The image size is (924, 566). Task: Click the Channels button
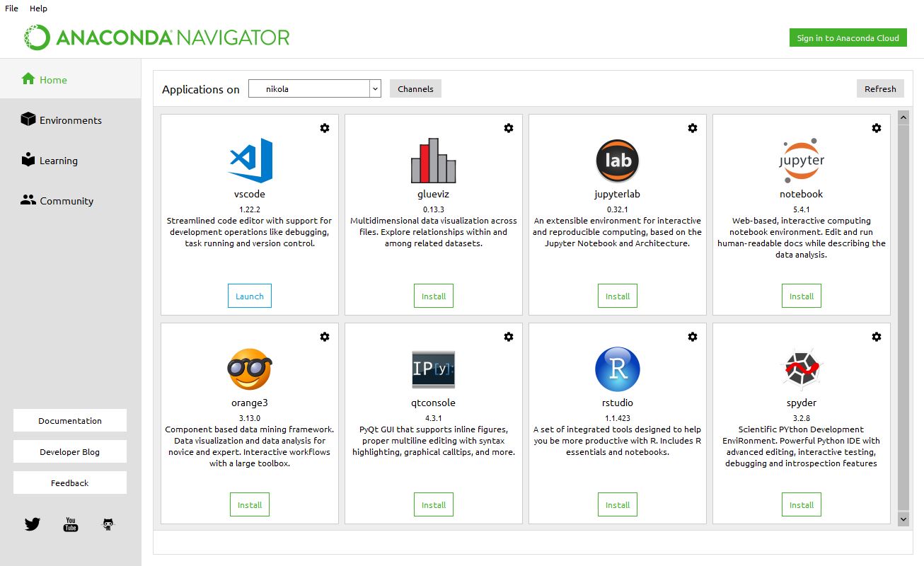(x=415, y=88)
